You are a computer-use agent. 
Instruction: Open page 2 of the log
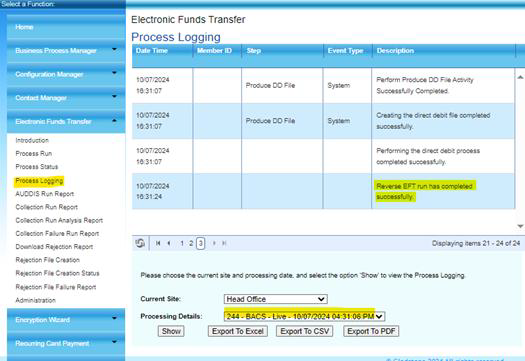pyautogui.click(x=191, y=243)
